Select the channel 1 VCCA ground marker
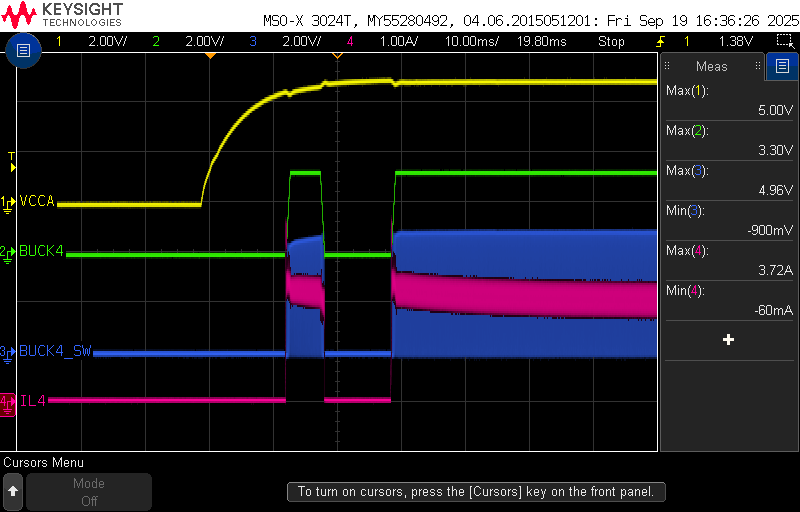 (7, 203)
